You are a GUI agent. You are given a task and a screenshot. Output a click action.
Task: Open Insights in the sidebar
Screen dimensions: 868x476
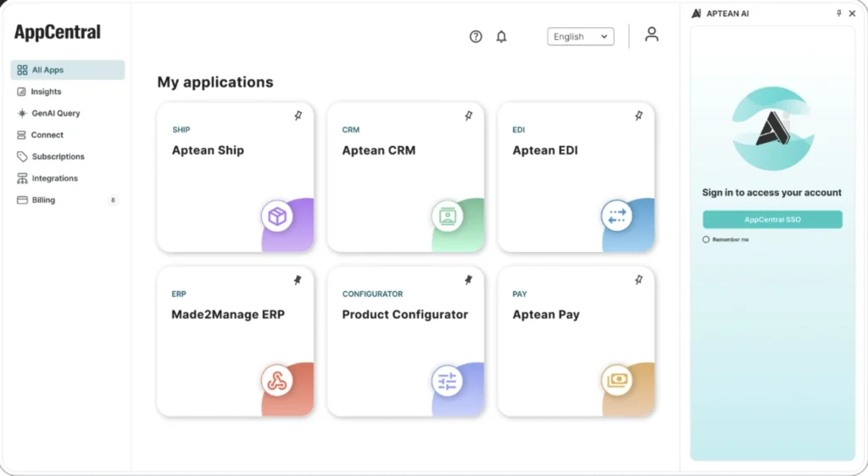coord(68,92)
